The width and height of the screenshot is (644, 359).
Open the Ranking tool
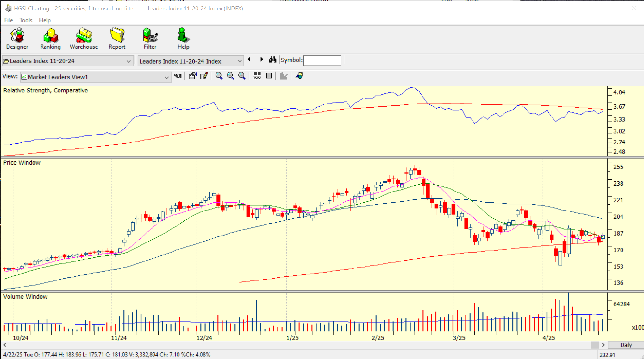[x=50, y=39]
